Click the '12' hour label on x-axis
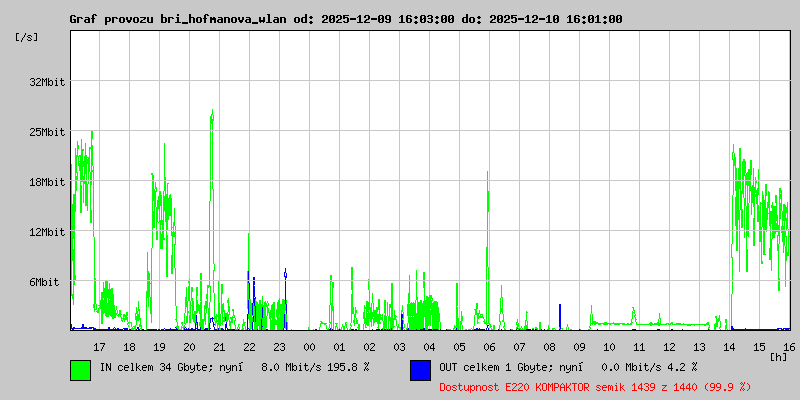800x400 pixels. point(669,347)
